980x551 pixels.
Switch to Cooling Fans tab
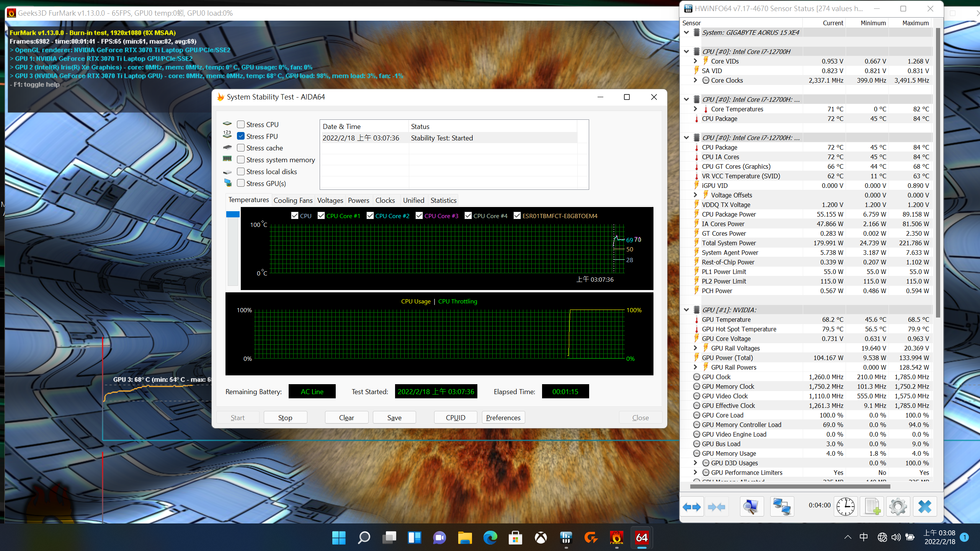(293, 200)
